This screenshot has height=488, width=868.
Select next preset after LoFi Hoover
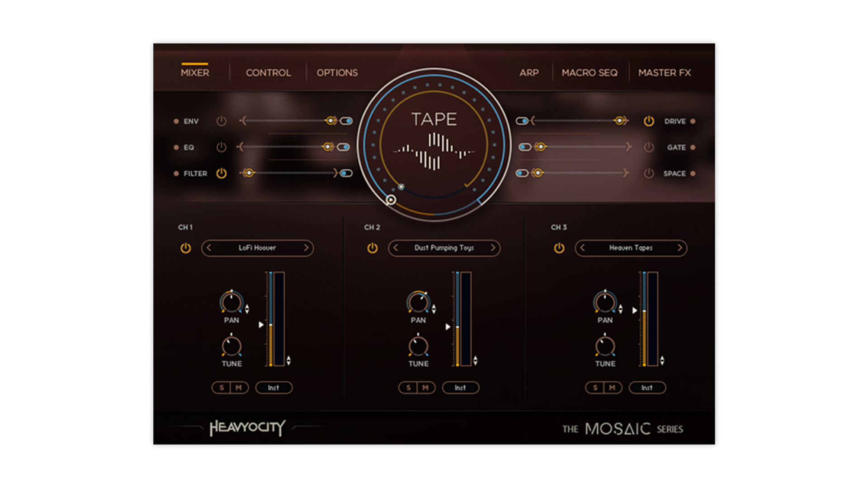click(307, 248)
